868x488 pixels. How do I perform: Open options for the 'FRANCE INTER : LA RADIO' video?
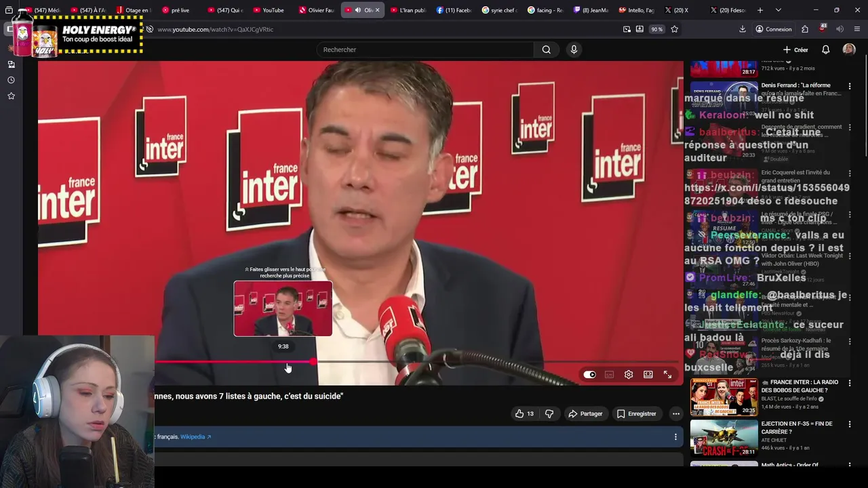(849, 383)
